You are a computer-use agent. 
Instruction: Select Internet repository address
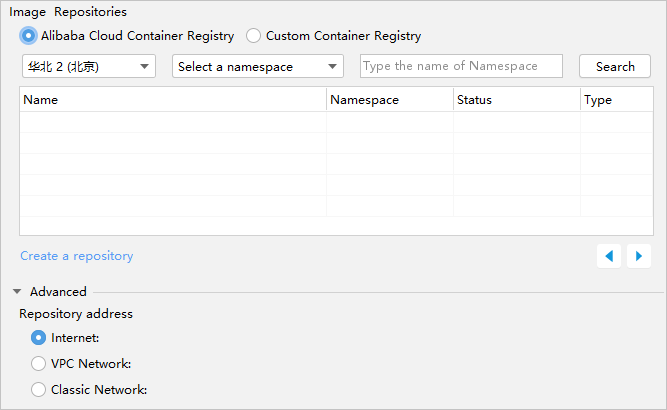tap(39, 338)
